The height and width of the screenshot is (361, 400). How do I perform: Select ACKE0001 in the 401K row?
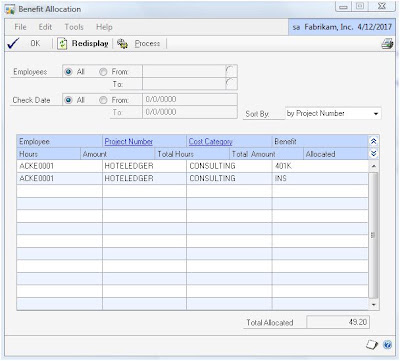60,166
